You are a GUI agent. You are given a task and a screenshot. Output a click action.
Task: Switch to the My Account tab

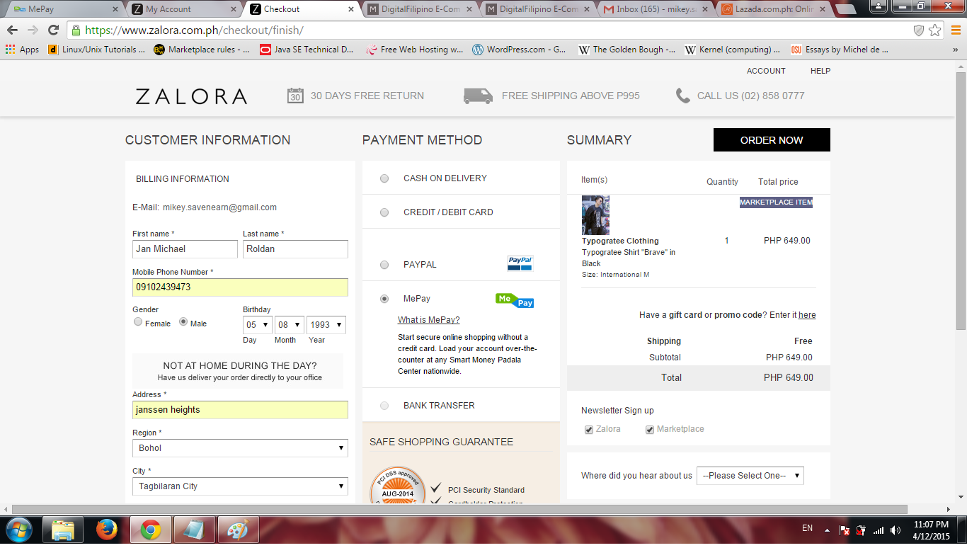pyautogui.click(x=184, y=9)
